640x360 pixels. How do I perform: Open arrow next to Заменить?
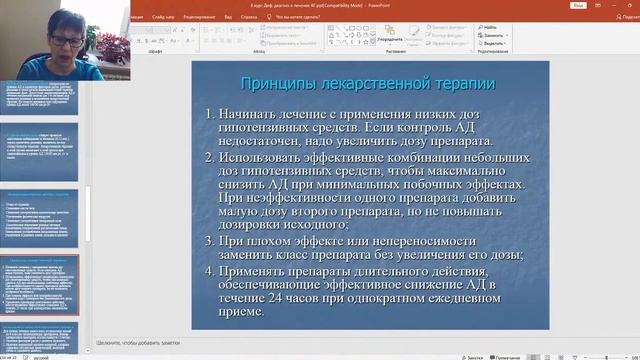click(507, 36)
